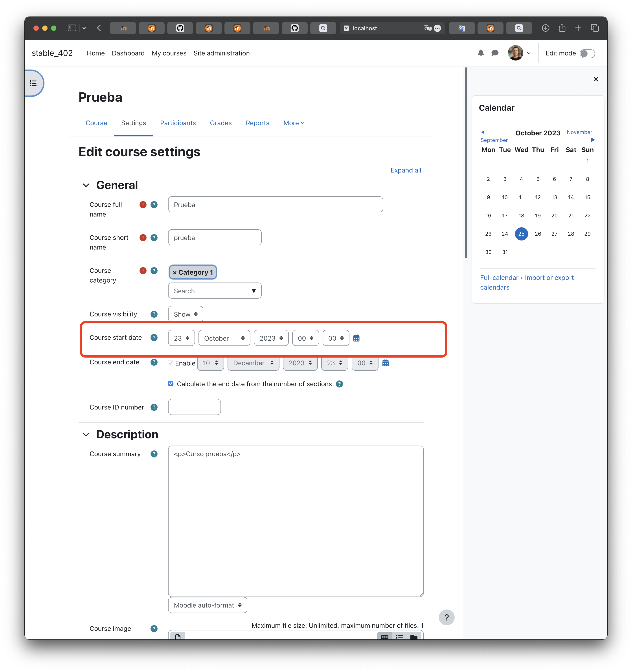
Task: Open the start date hour dropdown
Action: point(305,338)
